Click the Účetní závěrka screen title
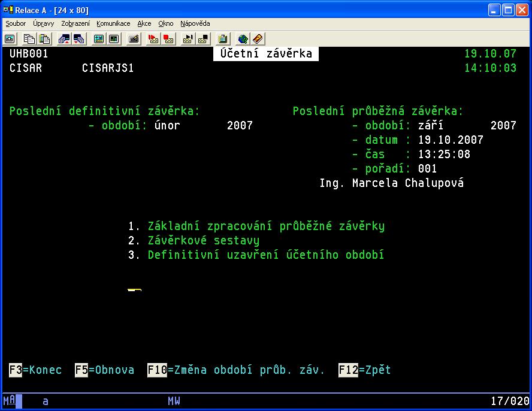The height and width of the screenshot is (411, 532). pos(266,54)
